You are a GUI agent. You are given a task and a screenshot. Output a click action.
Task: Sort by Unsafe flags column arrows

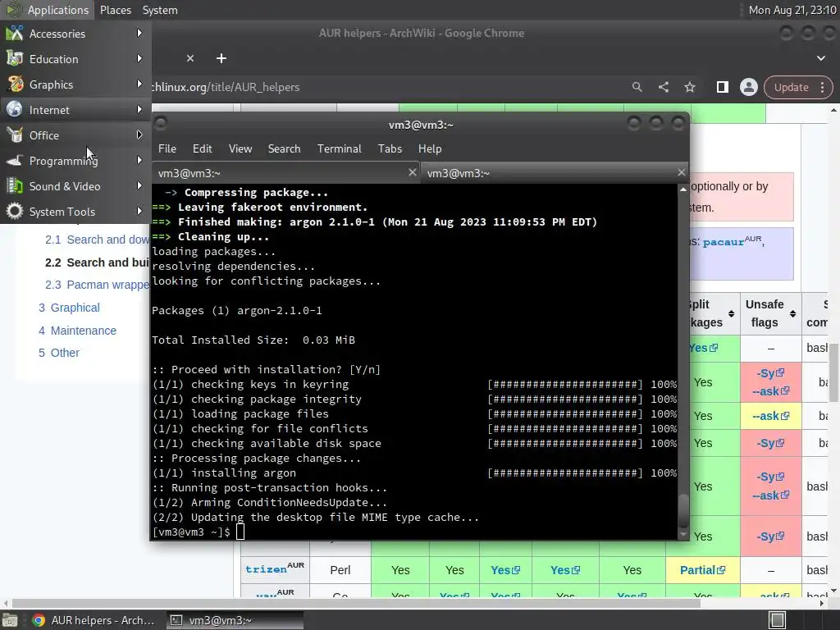pos(793,313)
